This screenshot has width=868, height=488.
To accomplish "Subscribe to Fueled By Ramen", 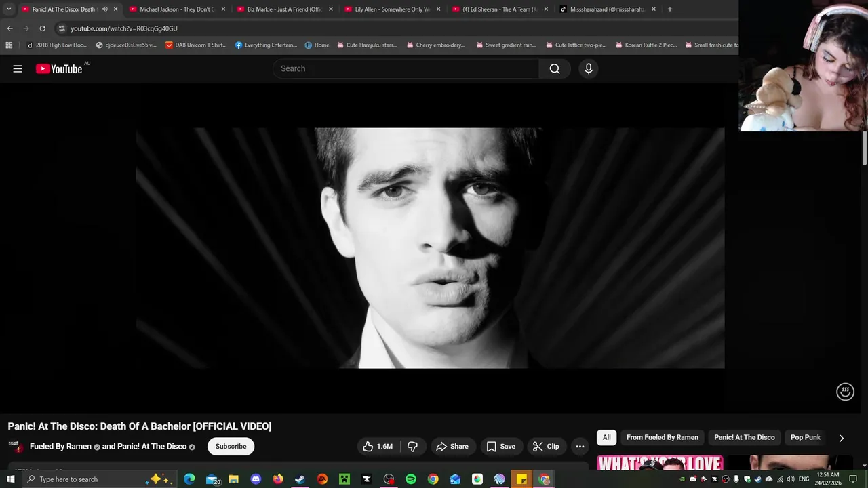I will coord(231,446).
